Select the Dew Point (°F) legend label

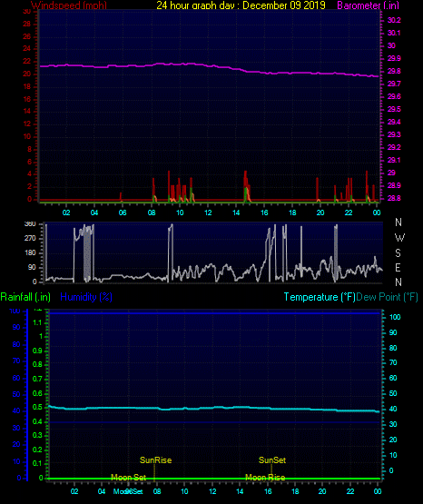coord(387,297)
